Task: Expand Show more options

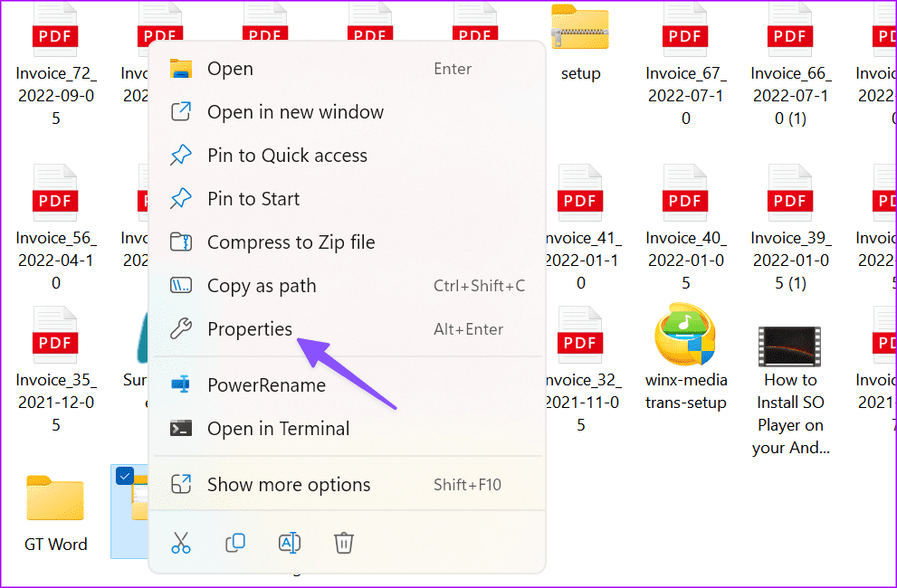Action: [x=289, y=484]
